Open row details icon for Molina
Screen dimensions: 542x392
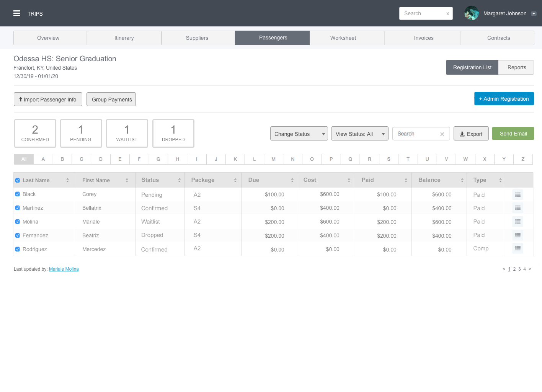(518, 222)
